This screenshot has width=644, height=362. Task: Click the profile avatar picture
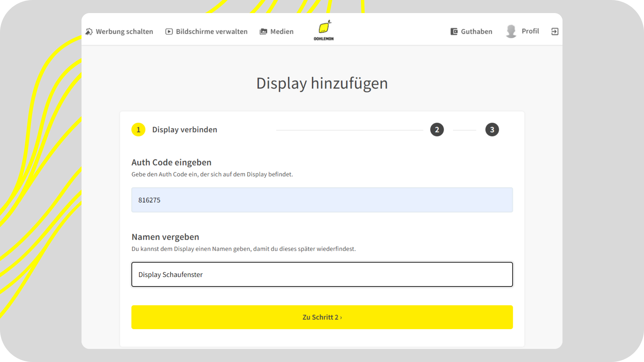pyautogui.click(x=511, y=31)
